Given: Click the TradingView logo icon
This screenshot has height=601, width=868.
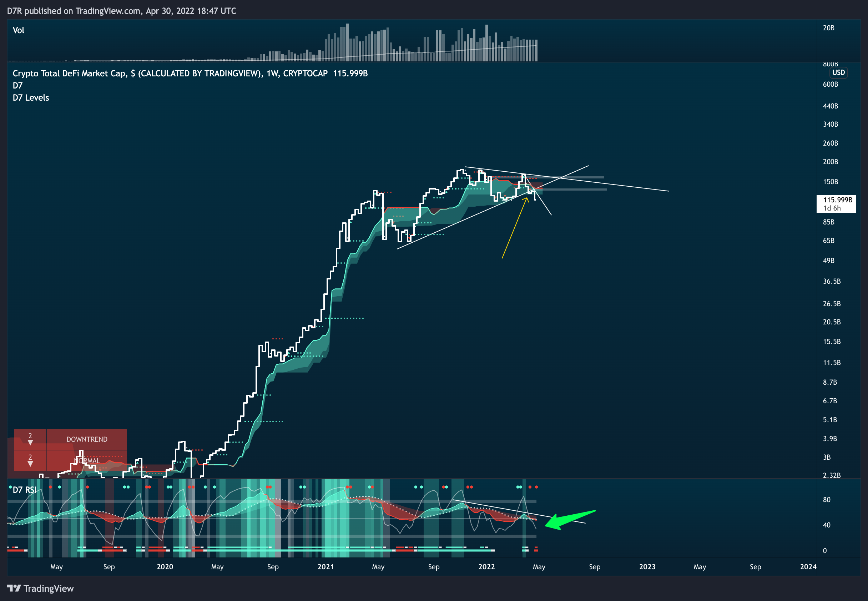Looking at the screenshot, I should click(14, 588).
